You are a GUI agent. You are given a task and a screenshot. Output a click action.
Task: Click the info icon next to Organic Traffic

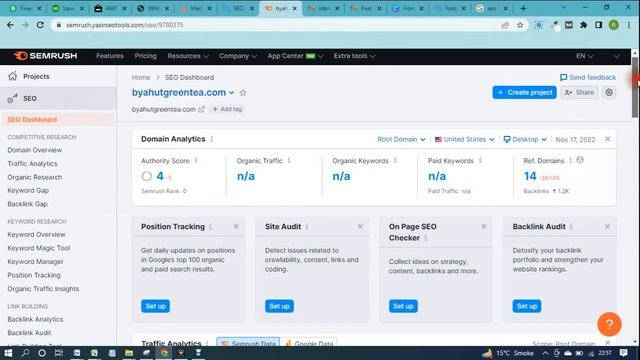point(289,160)
